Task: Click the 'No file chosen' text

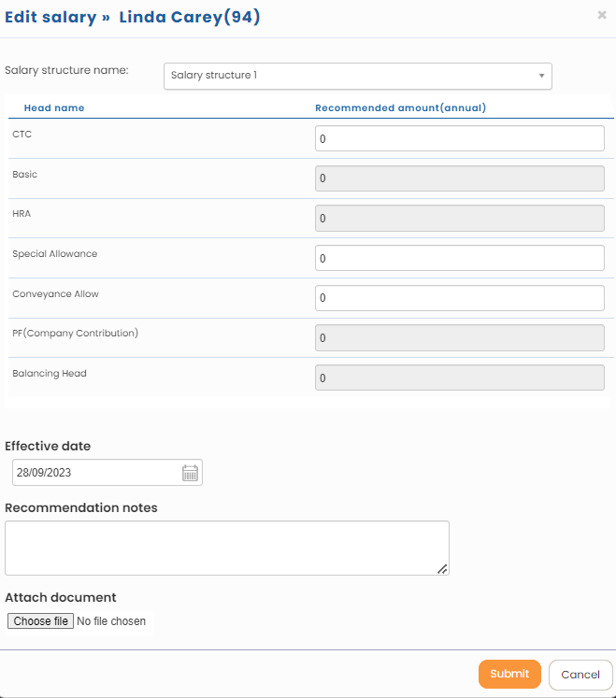Action: [x=111, y=621]
